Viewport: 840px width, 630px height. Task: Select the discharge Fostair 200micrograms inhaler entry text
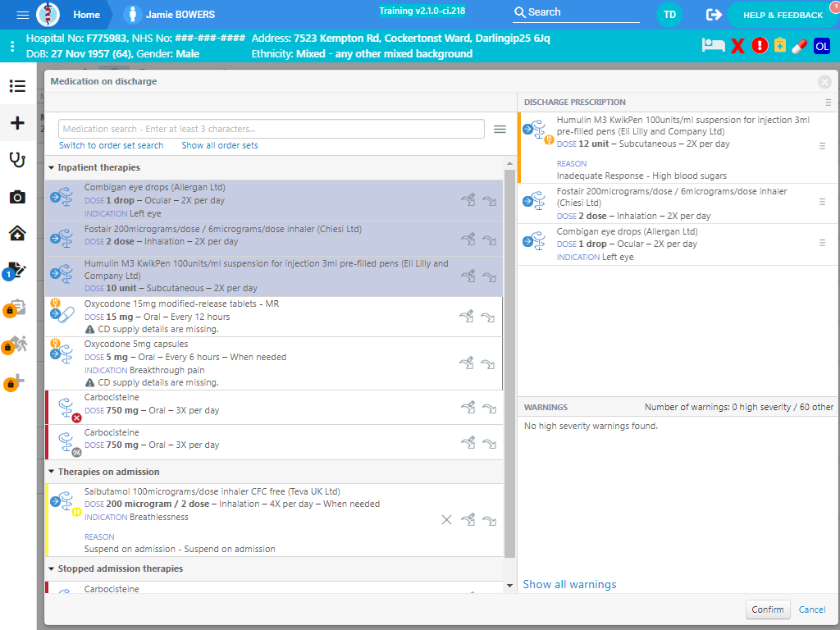point(671,197)
